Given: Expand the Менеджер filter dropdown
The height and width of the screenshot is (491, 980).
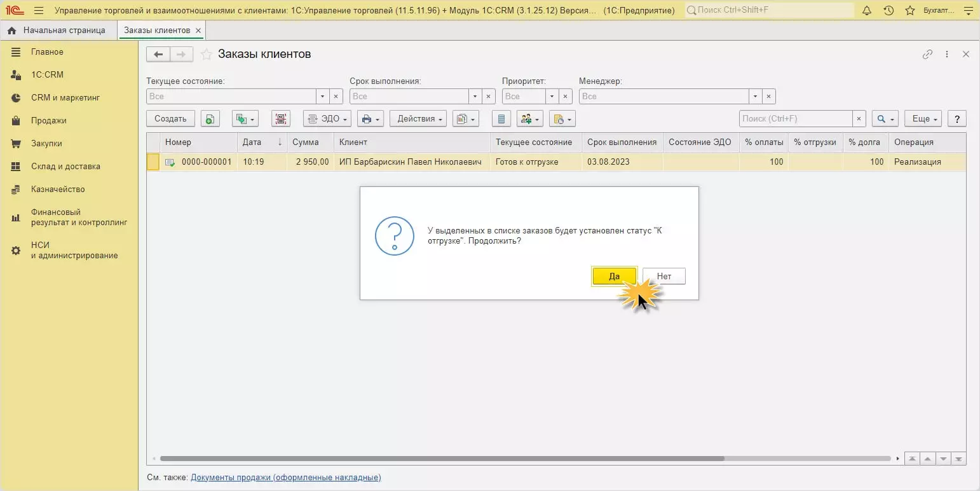Looking at the screenshot, I should (x=755, y=97).
